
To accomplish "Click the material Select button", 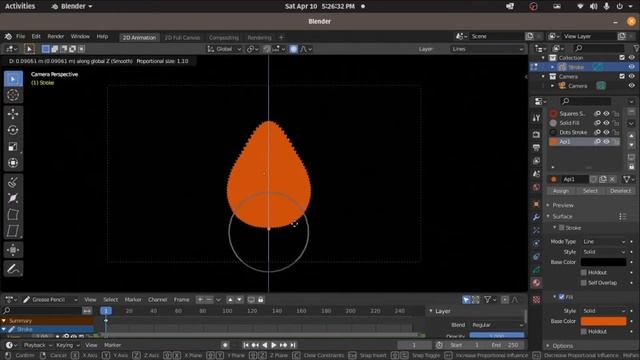I will tap(590, 191).
